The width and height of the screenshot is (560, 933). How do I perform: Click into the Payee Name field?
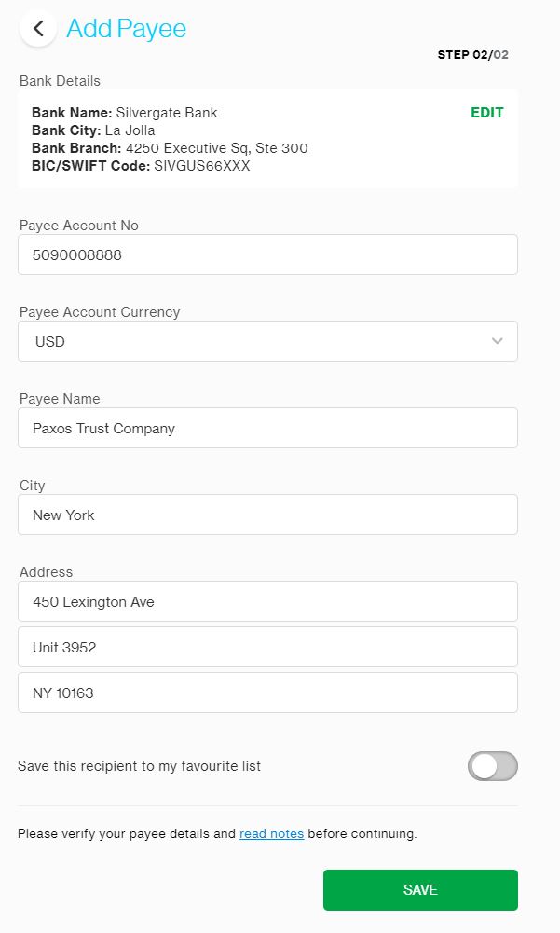coord(267,428)
